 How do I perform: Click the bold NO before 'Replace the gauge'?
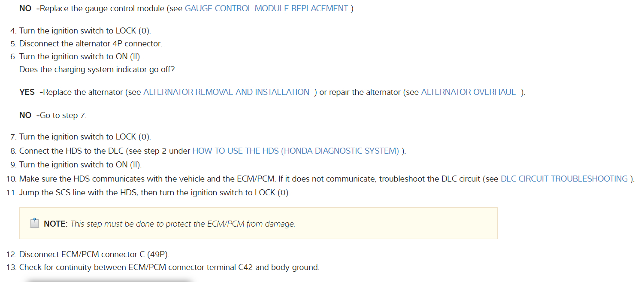[25, 8]
